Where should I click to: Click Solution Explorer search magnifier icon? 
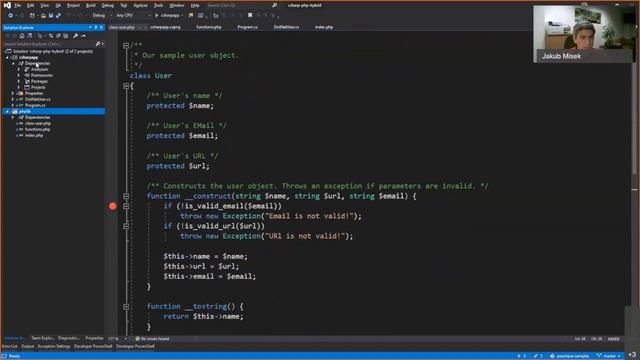98,44
